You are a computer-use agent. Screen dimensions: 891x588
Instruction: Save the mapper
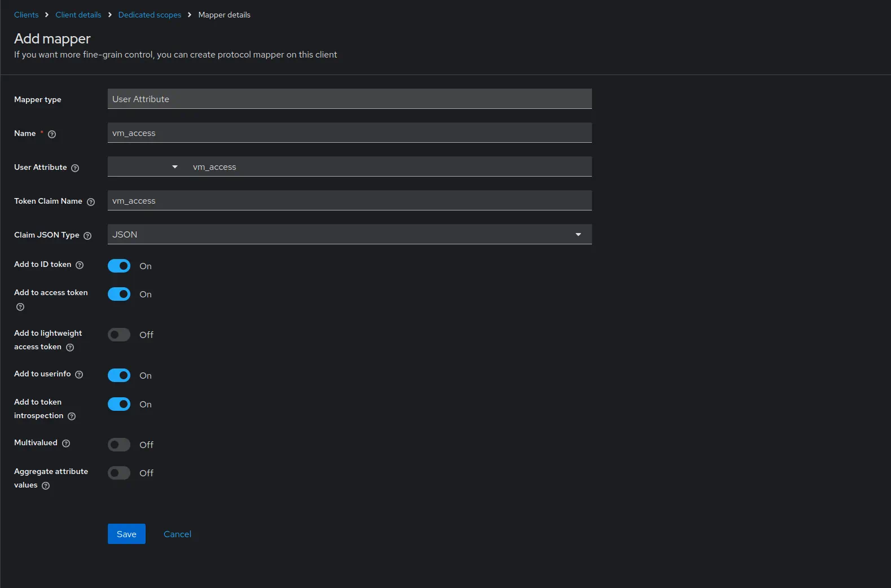point(126,534)
